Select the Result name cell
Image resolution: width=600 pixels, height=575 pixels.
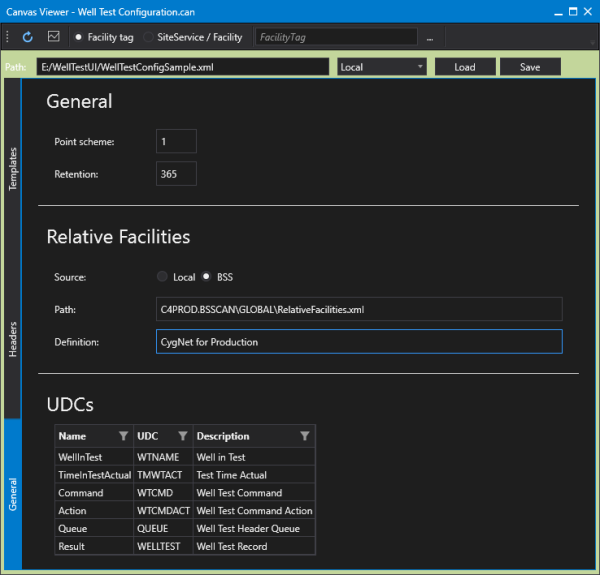(94, 546)
